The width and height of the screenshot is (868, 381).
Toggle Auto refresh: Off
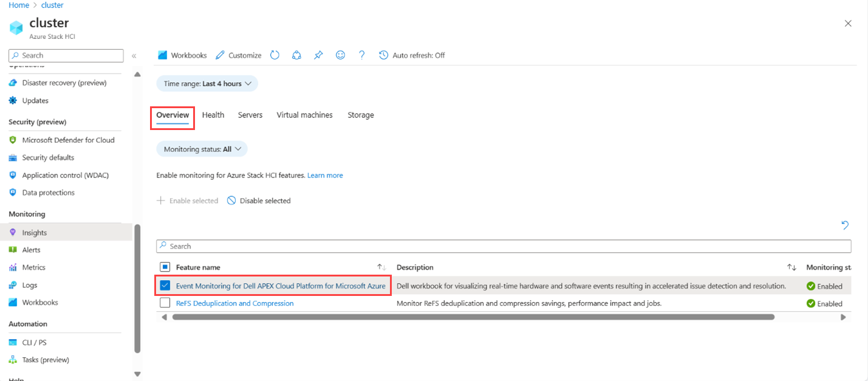412,55
